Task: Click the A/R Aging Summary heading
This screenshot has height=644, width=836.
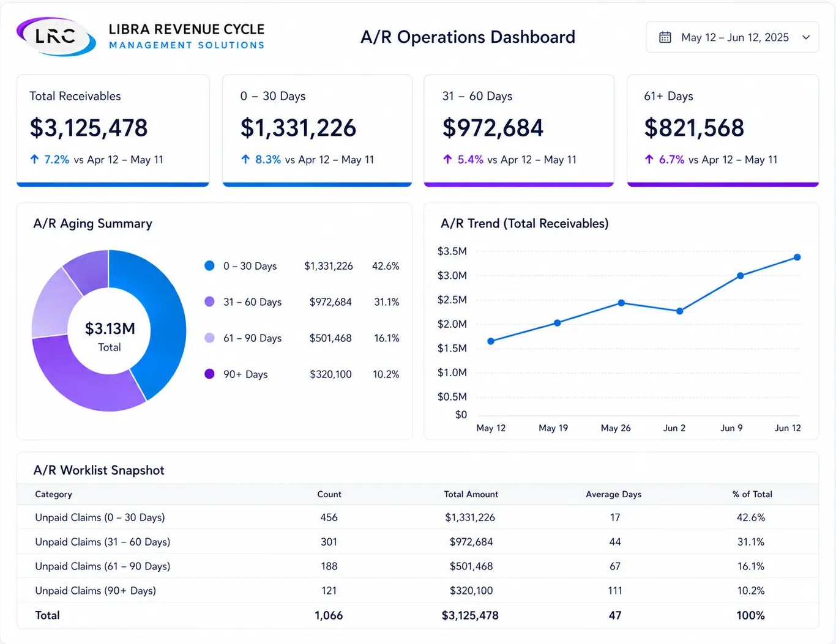Action: tap(92, 224)
